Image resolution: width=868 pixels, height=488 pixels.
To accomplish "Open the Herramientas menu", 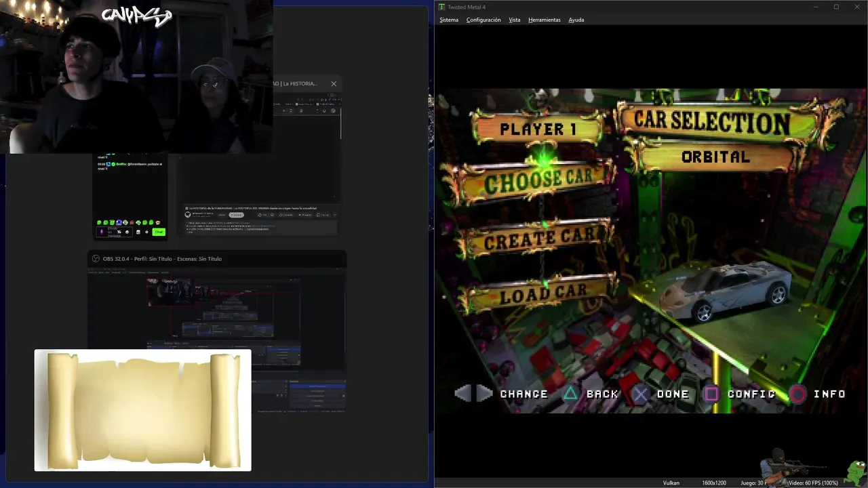I will click(545, 20).
